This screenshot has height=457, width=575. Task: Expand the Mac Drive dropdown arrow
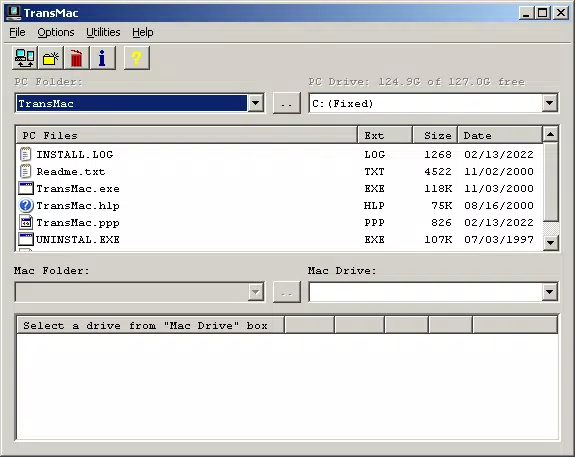549,292
